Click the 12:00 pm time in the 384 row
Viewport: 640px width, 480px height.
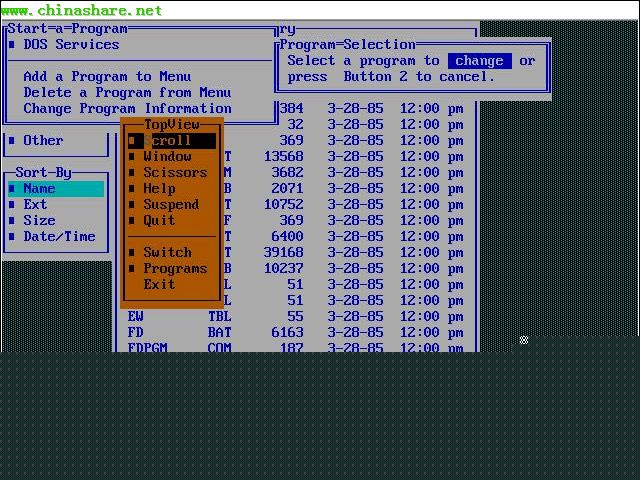tap(431, 109)
